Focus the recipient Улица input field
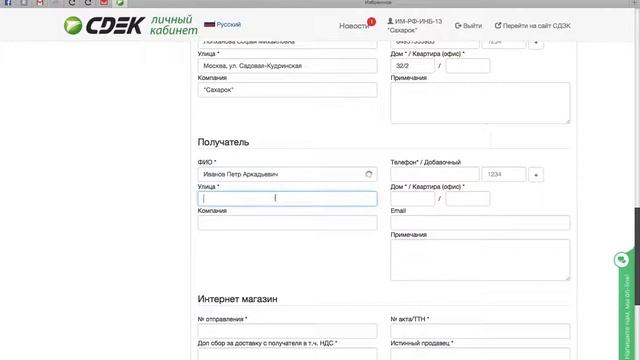Viewport: 640px width, 360px height. (287, 198)
